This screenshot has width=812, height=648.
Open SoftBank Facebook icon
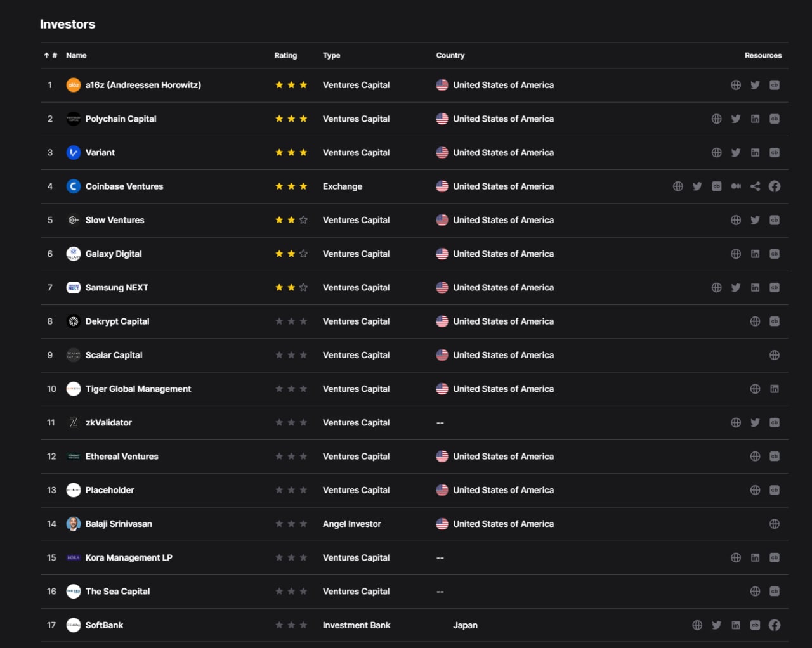click(x=775, y=625)
